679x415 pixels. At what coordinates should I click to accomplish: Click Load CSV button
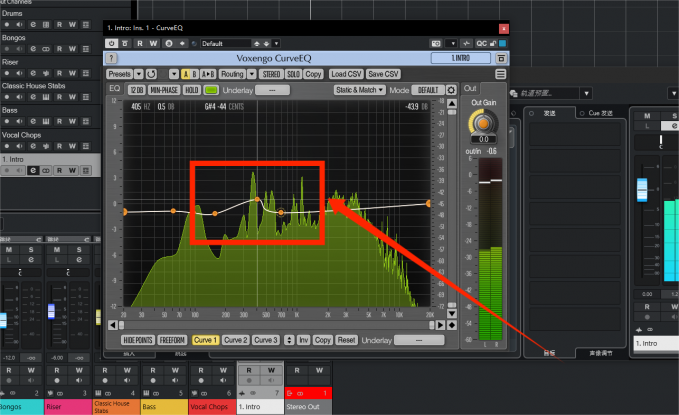[346, 74]
